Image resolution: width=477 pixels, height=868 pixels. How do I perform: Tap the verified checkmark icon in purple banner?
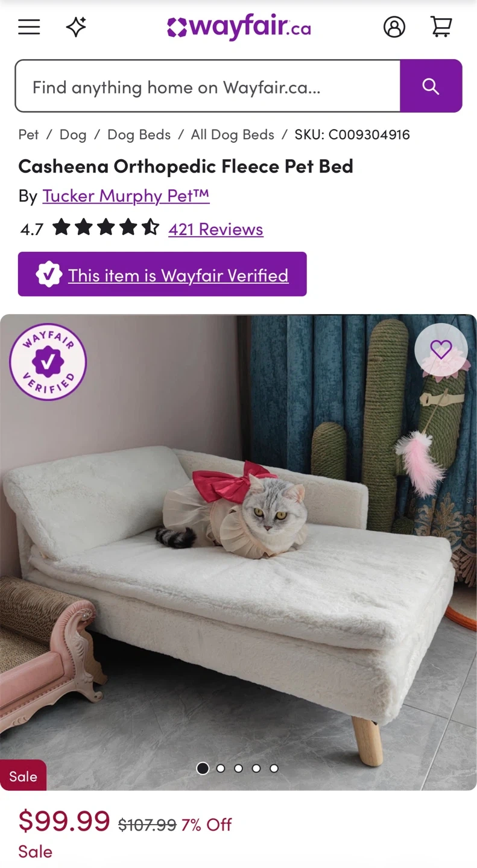coord(48,275)
